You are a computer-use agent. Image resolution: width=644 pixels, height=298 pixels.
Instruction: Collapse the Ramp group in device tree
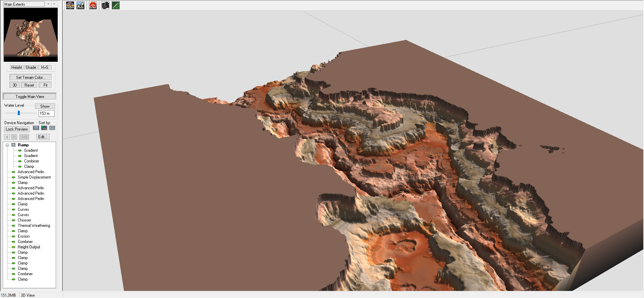tap(7, 145)
